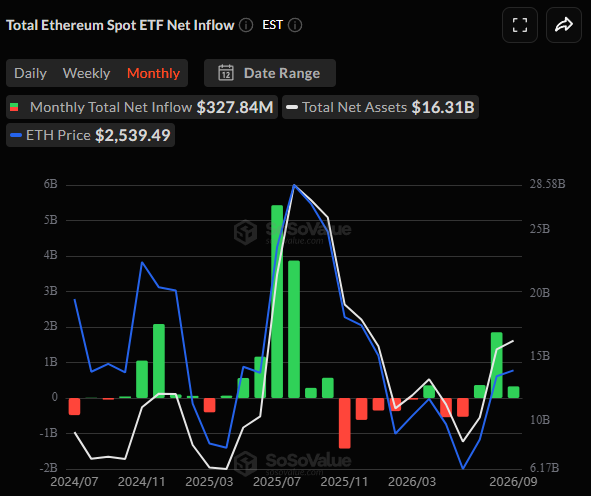This screenshot has width=591, height=496.
Task: Click the tallest green bar above 5B
Action: coord(277,302)
